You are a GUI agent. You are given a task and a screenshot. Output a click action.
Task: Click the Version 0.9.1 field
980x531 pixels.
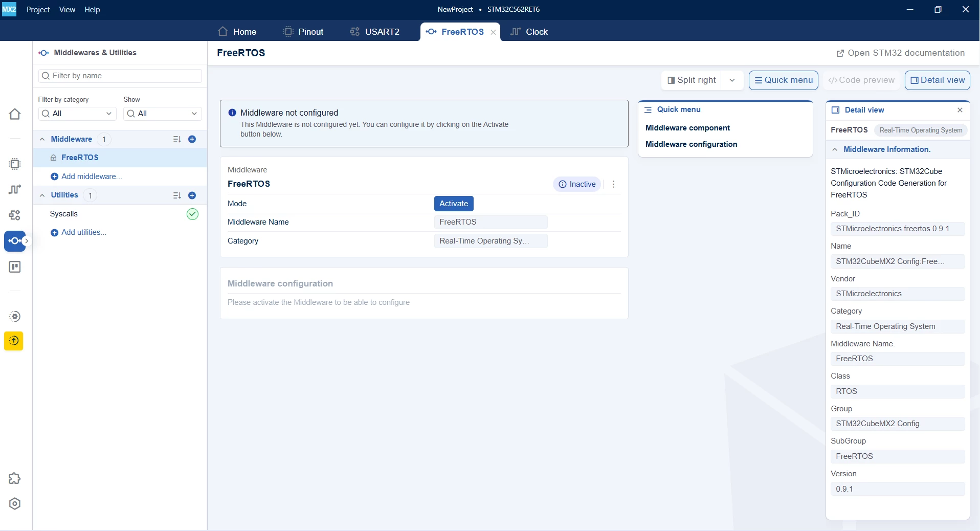coord(898,489)
